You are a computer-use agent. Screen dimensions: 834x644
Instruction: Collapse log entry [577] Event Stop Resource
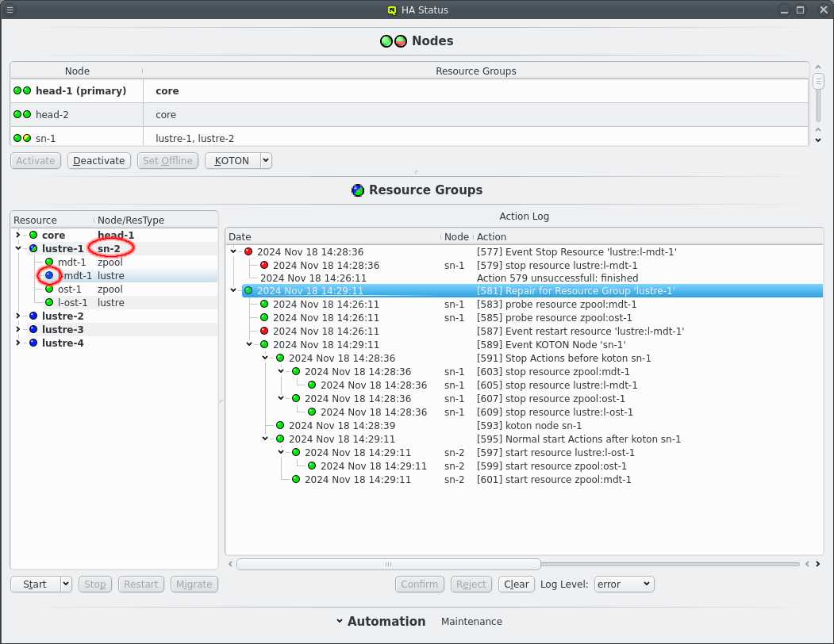[x=233, y=251]
